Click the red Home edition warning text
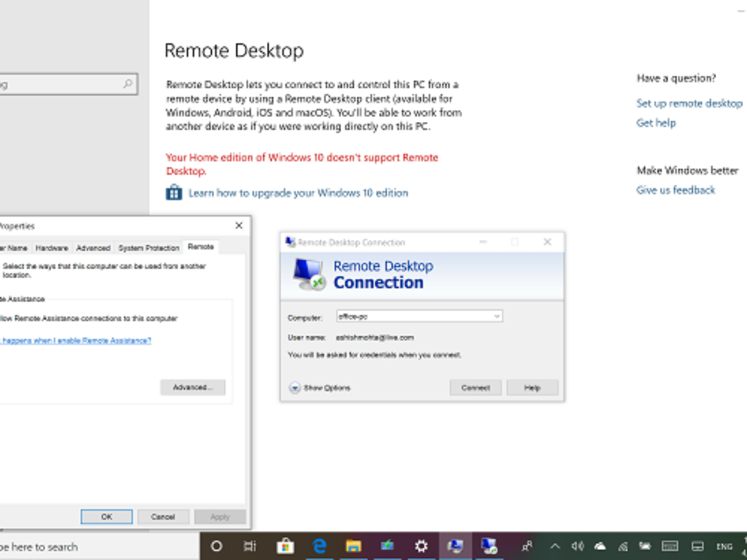 click(302, 164)
